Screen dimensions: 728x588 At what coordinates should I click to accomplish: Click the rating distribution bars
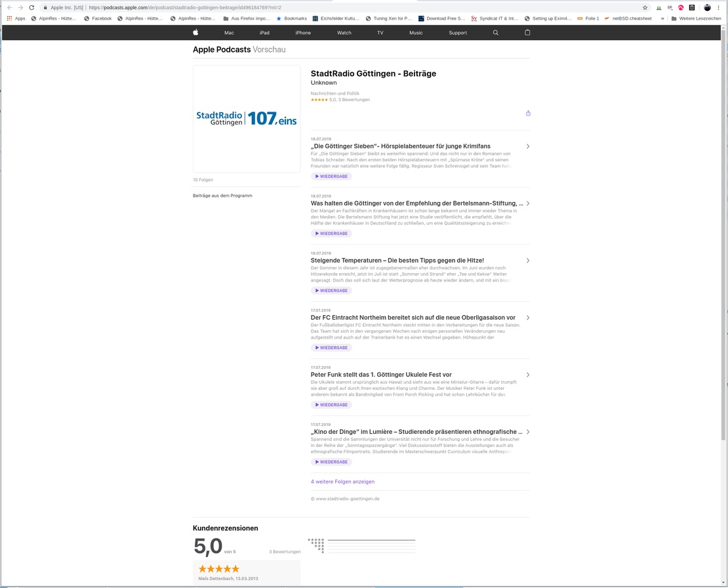pos(371,546)
